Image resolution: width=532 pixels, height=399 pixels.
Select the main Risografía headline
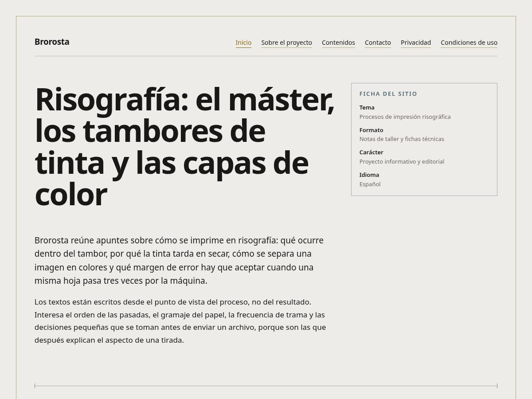point(184,147)
